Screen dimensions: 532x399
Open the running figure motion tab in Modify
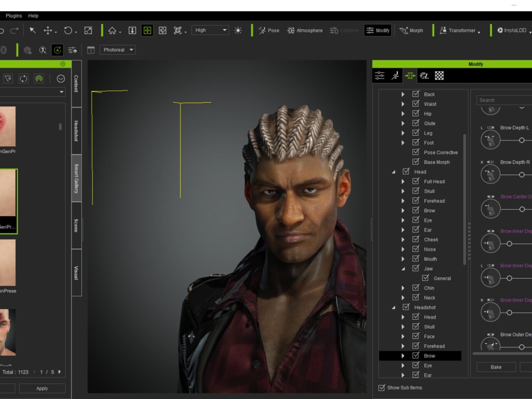(395, 76)
